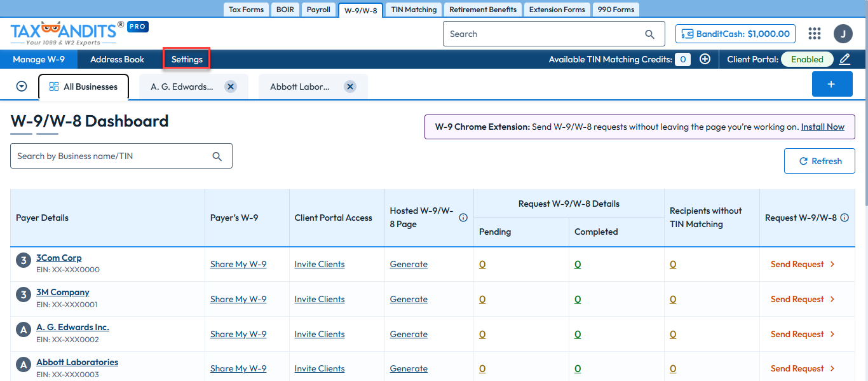Click the Refresh button
Image resolution: width=868 pixels, height=381 pixels.
pos(820,161)
